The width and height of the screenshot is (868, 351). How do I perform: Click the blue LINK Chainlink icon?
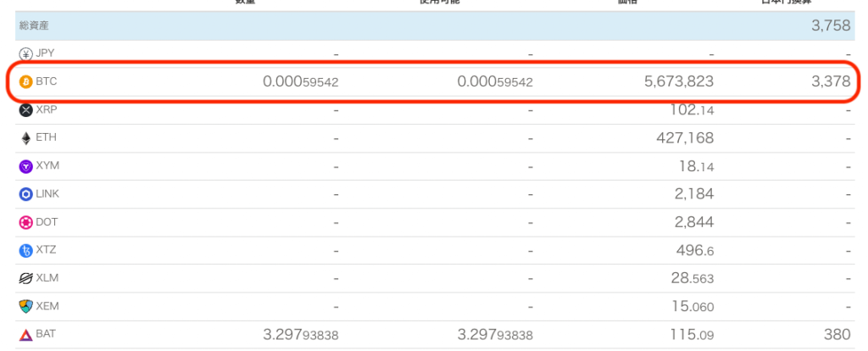coord(26,194)
